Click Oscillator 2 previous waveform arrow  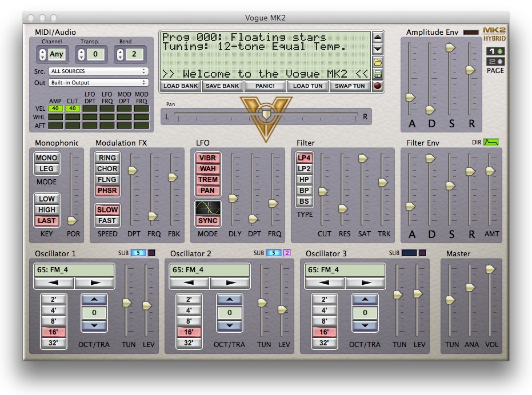[189, 283]
